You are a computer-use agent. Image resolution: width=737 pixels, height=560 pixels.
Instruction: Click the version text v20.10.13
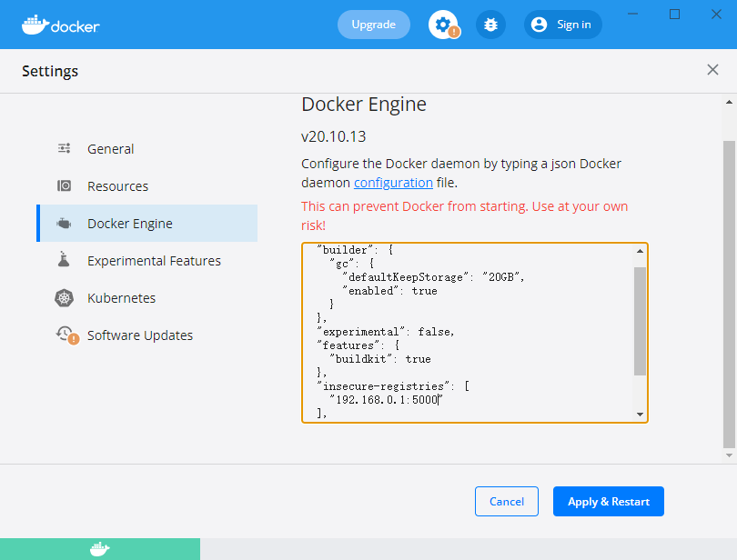(x=333, y=136)
